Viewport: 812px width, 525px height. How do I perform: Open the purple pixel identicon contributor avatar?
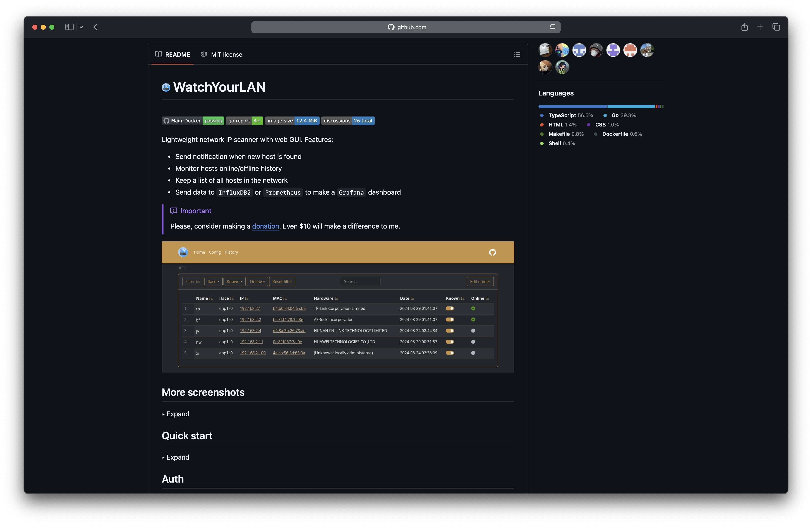coord(613,50)
